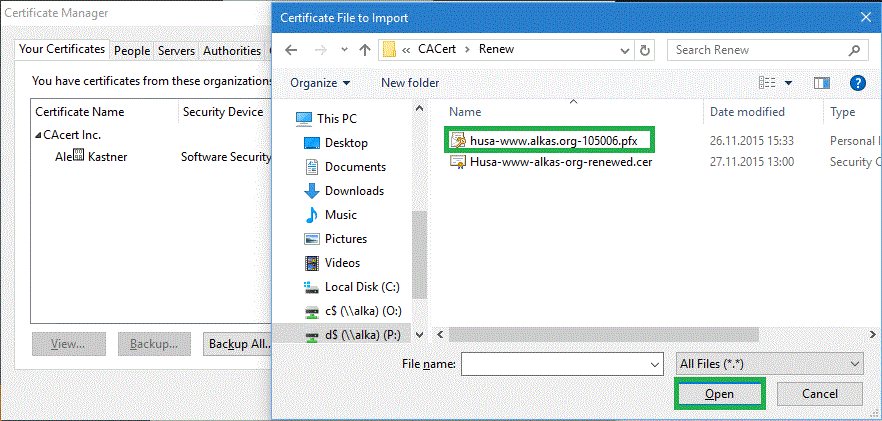Expand the Organize menu
The height and width of the screenshot is (421, 882).
[320, 83]
